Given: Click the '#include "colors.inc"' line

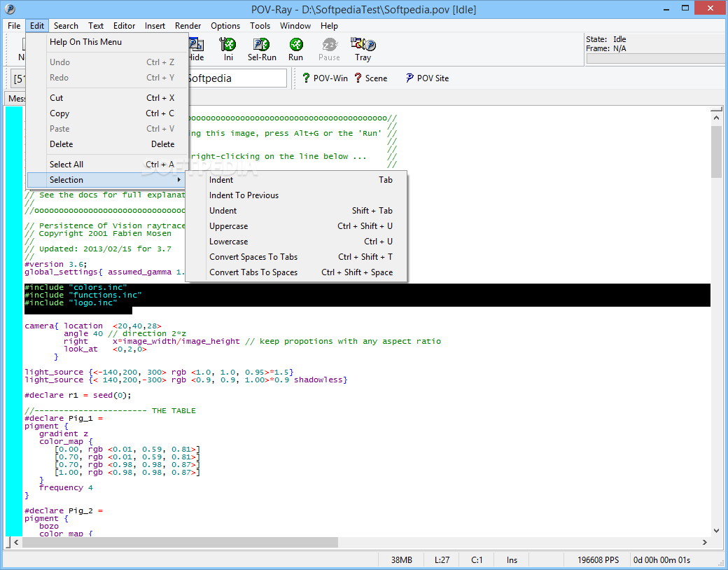Looking at the screenshot, I should 76,288.
